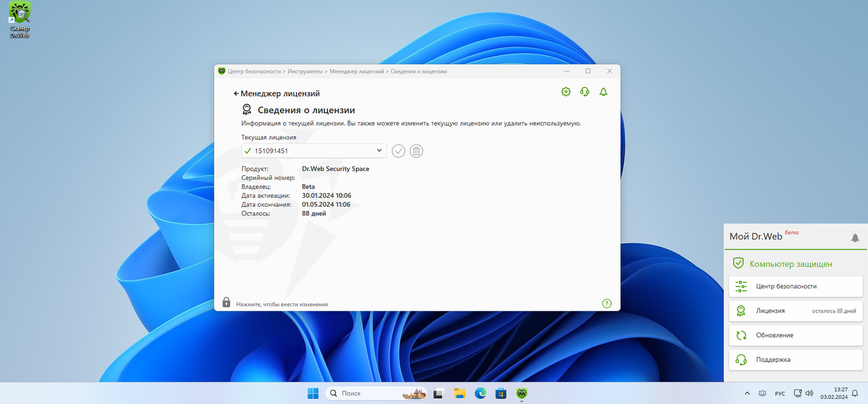
Task: Open the Windows Start menu
Action: click(x=312, y=393)
